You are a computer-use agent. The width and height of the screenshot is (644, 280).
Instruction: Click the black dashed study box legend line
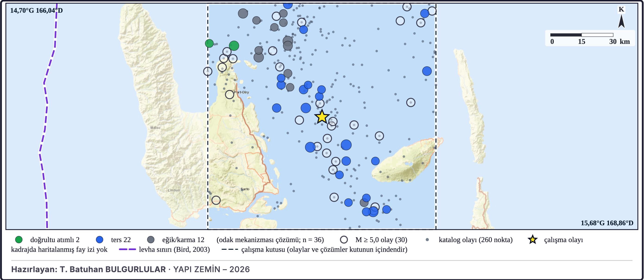(x=230, y=249)
